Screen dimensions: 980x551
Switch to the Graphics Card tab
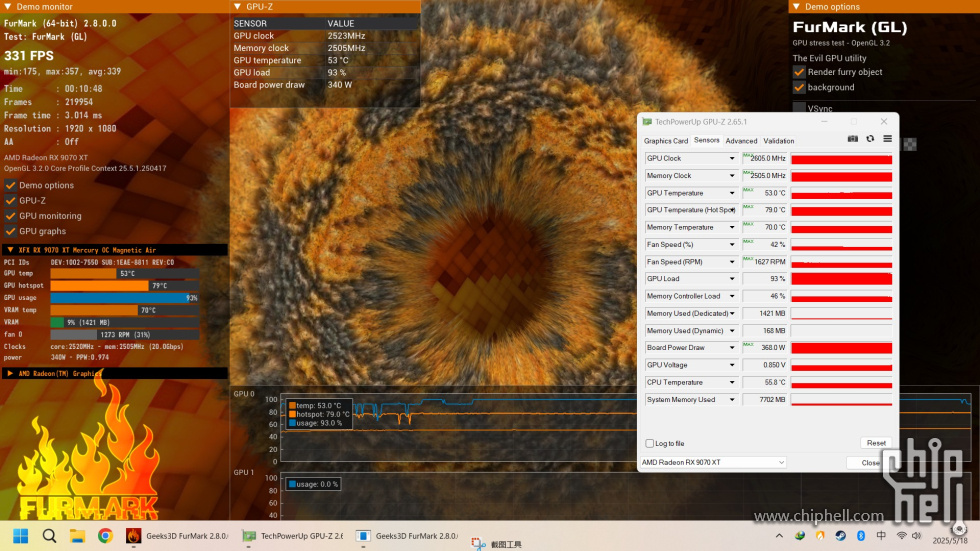click(x=666, y=141)
